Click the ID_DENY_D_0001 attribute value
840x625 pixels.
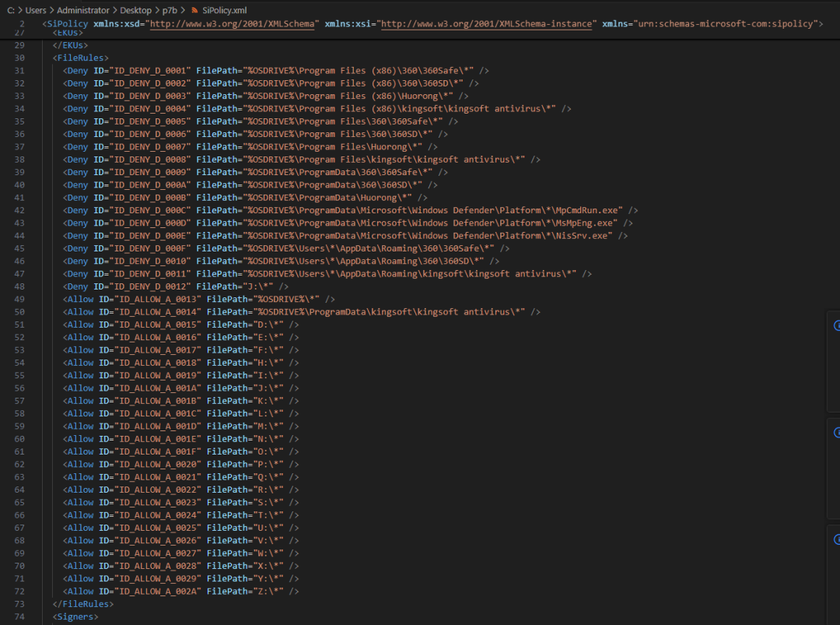150,71
